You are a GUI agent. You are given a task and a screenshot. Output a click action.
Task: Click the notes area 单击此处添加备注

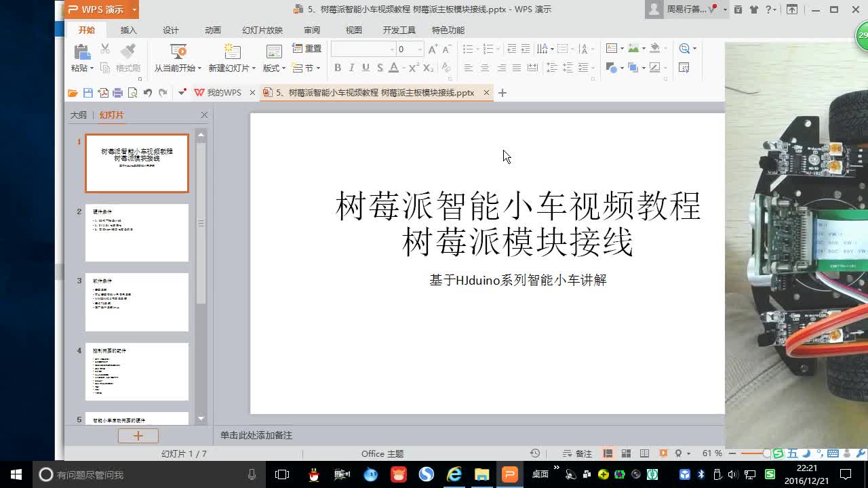tap(256, 435)
